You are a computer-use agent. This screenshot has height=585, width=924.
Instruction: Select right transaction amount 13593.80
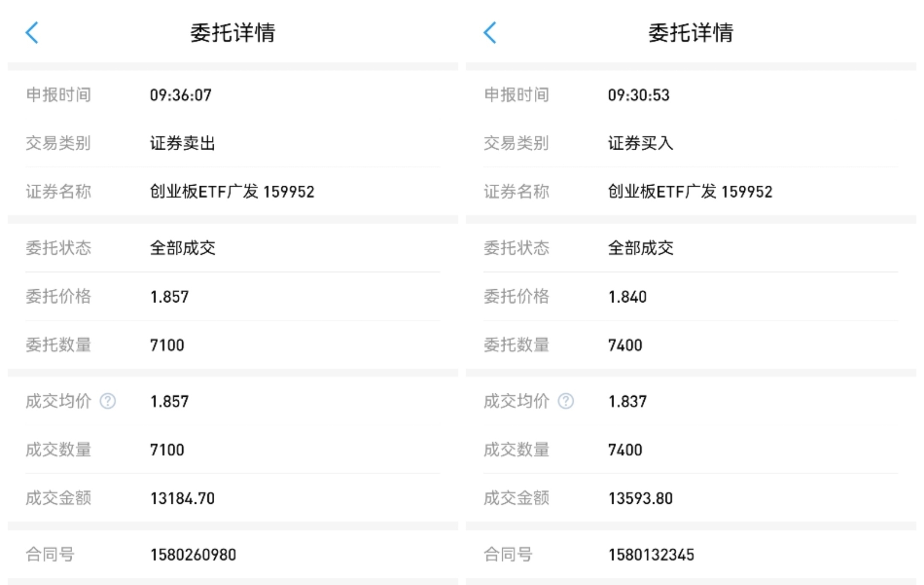[640, 499]
